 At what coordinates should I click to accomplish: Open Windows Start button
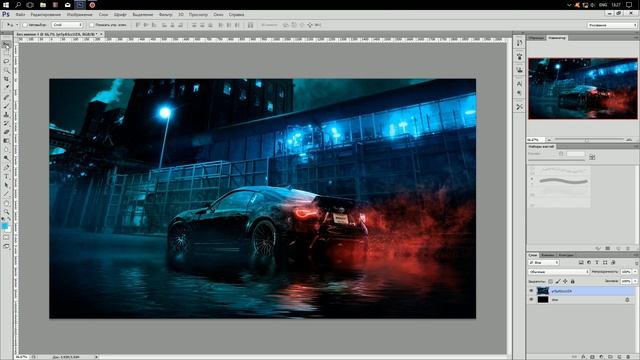[x=6, y=5]
